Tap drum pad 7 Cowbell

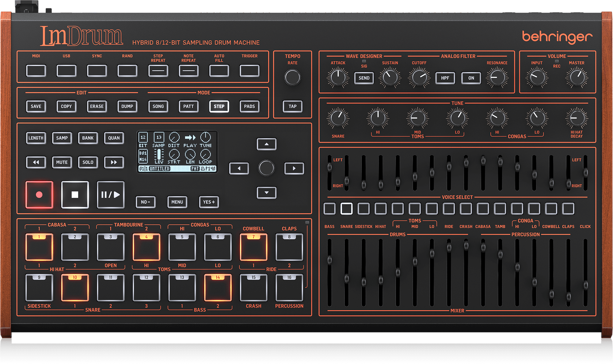[x=253, y=247]
